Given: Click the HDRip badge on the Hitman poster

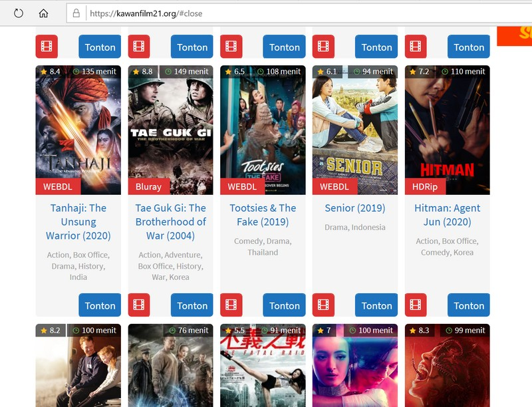Looking at the screenshot, I should (x=425, y=186).
